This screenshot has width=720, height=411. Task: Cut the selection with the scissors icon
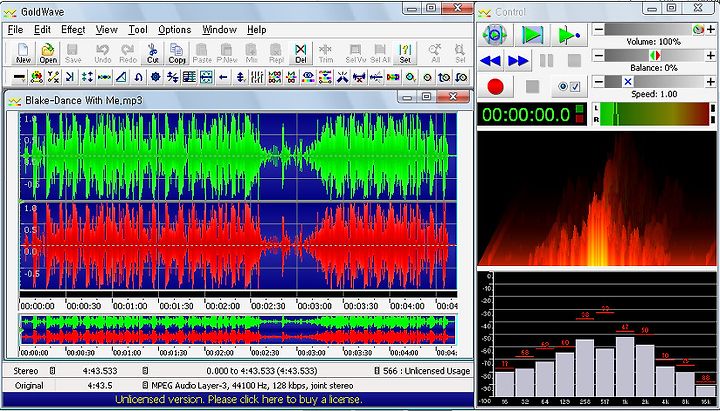click(x=152, y=54)
